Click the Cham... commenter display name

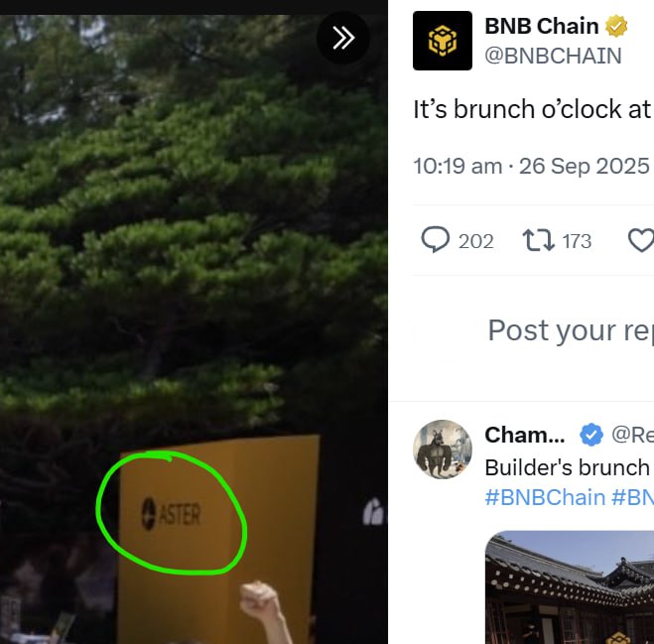pyautogui.click(x=525, y=435)
